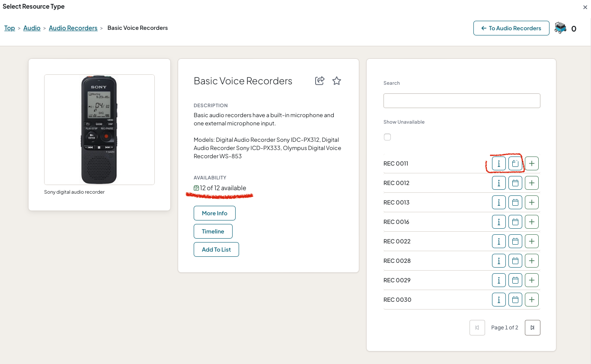View calendar for REC 0016
The image size is (591, 364).
tap(515, 222)
